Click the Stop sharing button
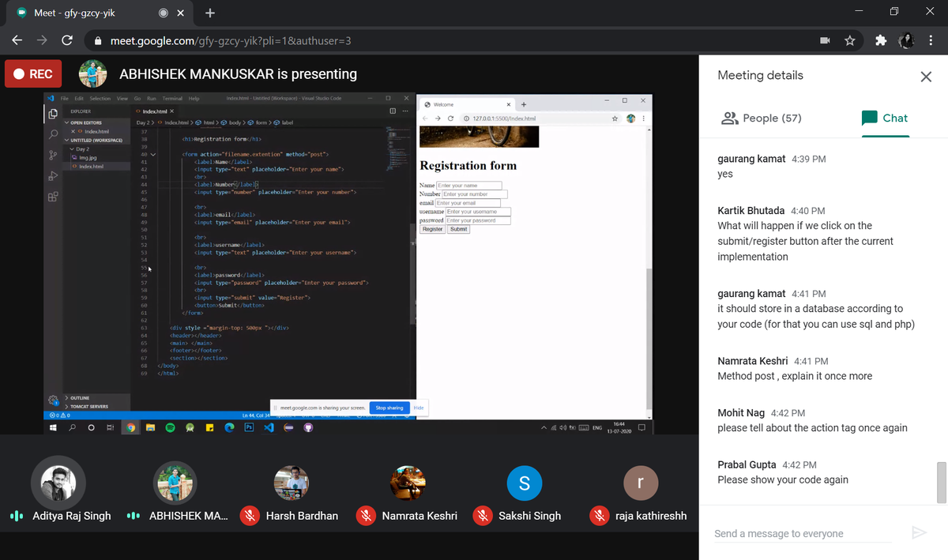 tap(389, 408)
